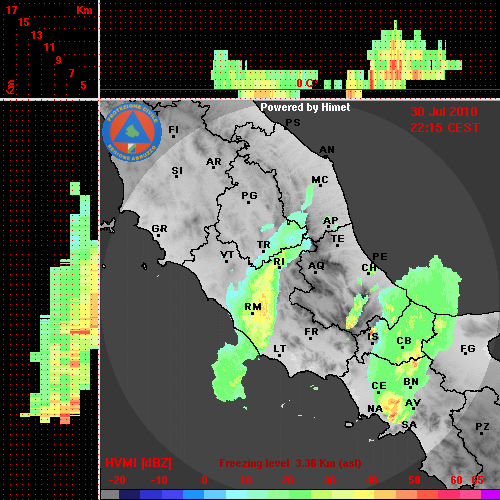Click the 9 km altitude scale label
500x500 pixels.
(x=59, y=60)
